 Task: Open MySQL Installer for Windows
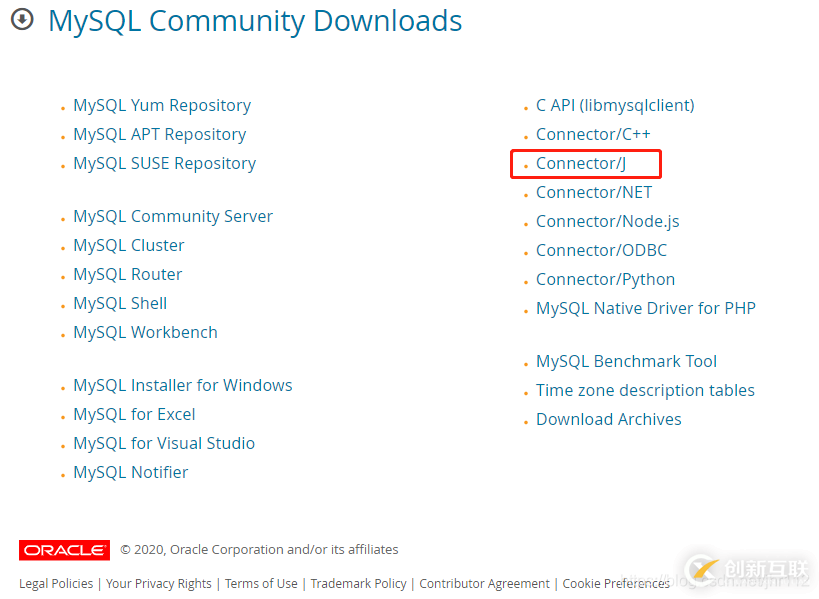click(182, 385)
